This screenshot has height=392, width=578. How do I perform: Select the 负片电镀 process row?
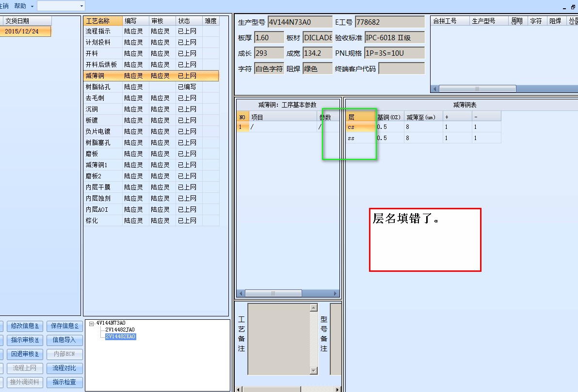pyautogui.click(x=151, y=131)
